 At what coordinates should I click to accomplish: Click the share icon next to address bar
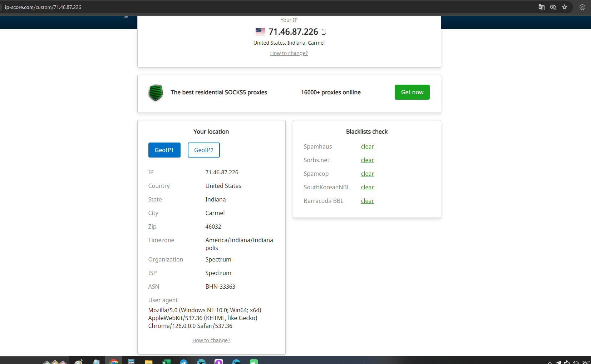[582, 7]
